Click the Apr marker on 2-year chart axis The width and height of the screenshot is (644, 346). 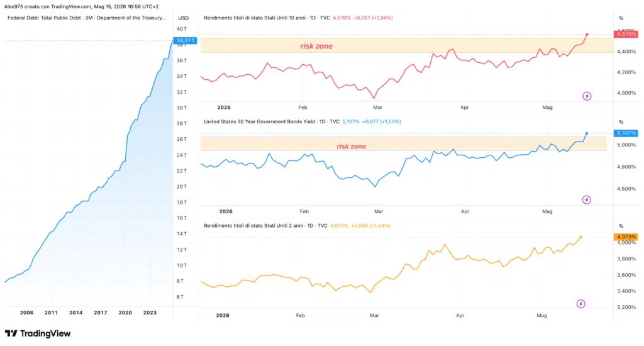(460, 316)
